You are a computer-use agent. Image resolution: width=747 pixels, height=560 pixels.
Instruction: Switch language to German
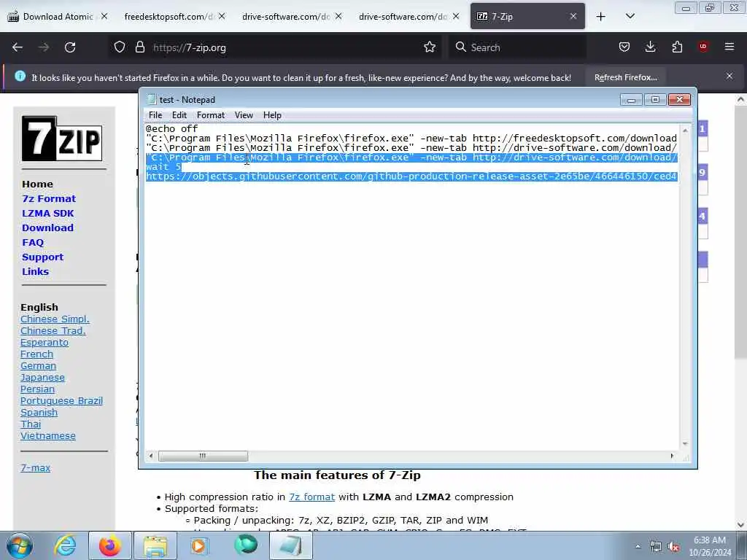tap(38, 366)
